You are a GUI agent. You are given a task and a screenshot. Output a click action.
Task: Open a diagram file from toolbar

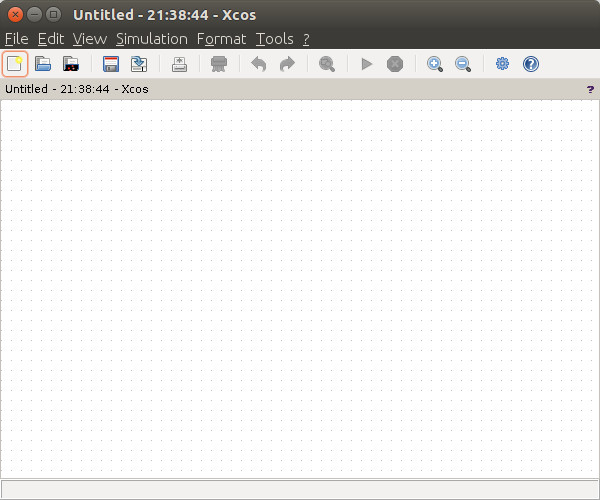coord(43,64)
